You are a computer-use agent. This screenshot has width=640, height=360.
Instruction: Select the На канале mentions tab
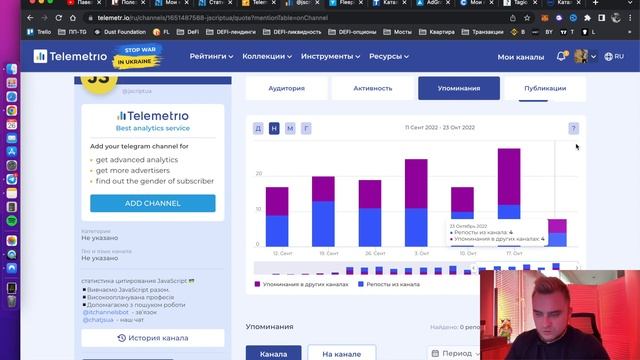point(342,354)
